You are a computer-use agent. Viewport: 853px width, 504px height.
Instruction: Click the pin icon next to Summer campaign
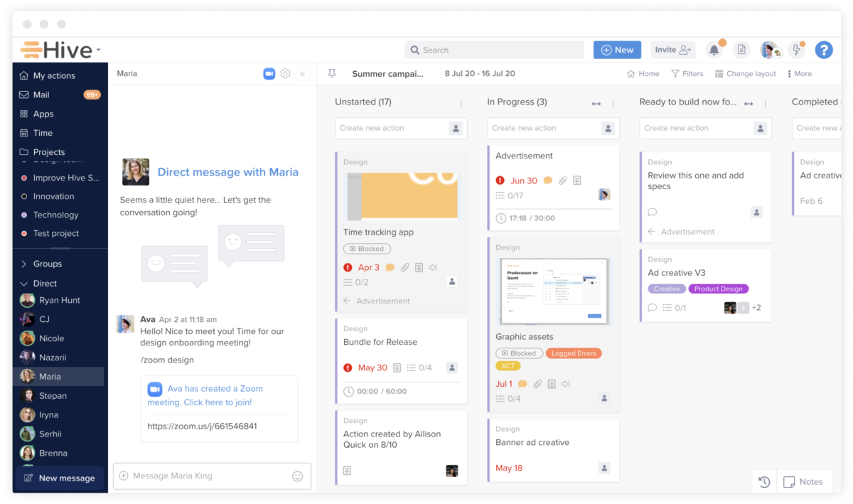(332, 73)
